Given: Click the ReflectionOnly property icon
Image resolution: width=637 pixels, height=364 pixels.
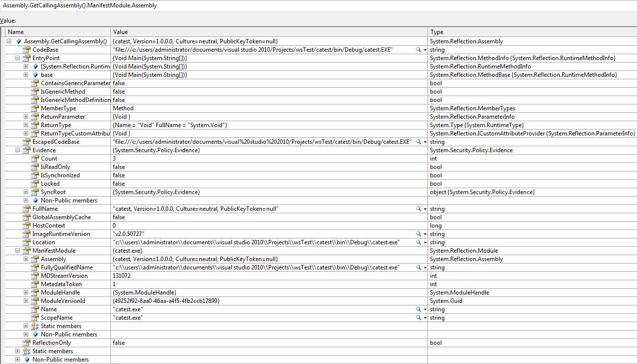Looking at the screenshot, I should (27, 343).
